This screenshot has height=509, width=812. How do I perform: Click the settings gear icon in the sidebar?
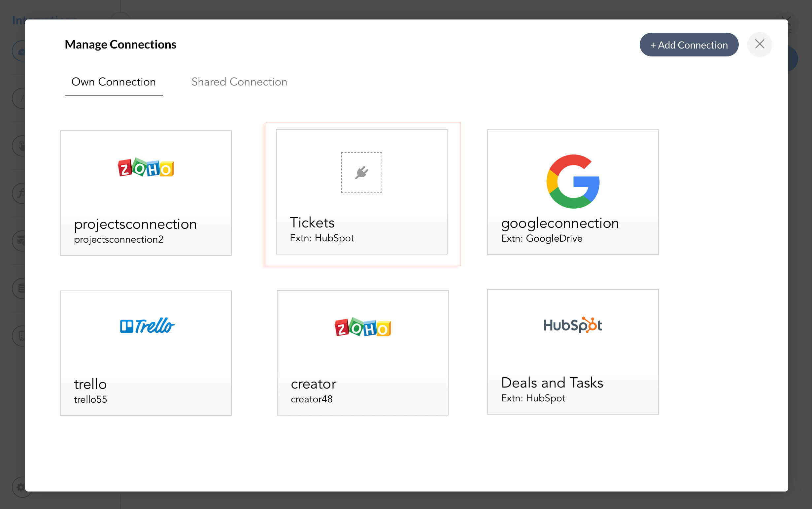pyautogui.click(x=20, y=487)
